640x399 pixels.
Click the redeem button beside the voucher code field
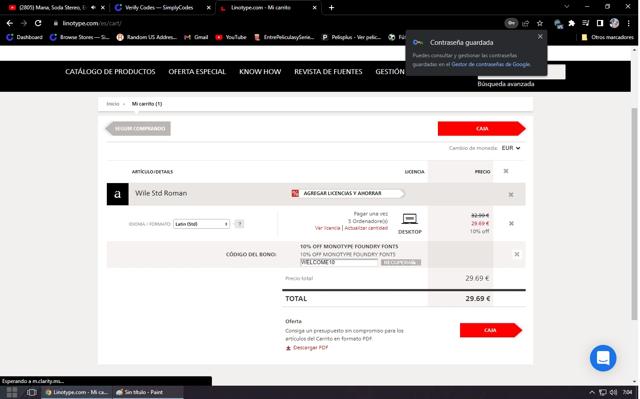[x=401, y=262]
